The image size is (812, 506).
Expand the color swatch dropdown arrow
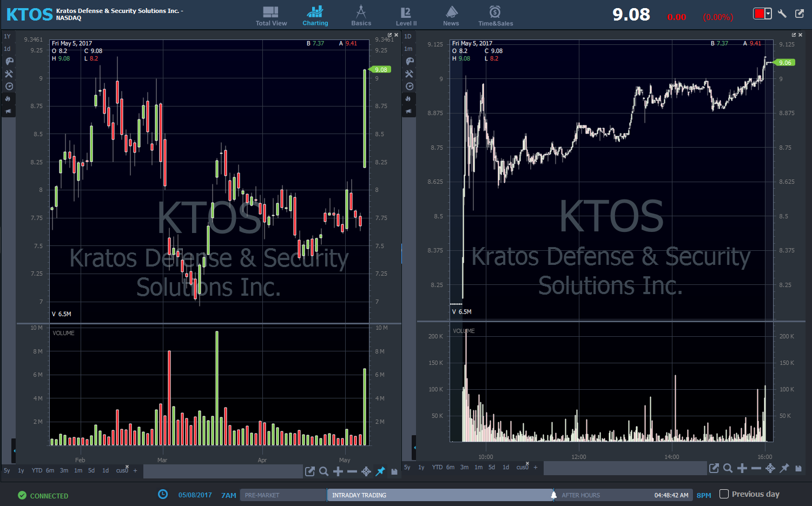click(768, 14)
